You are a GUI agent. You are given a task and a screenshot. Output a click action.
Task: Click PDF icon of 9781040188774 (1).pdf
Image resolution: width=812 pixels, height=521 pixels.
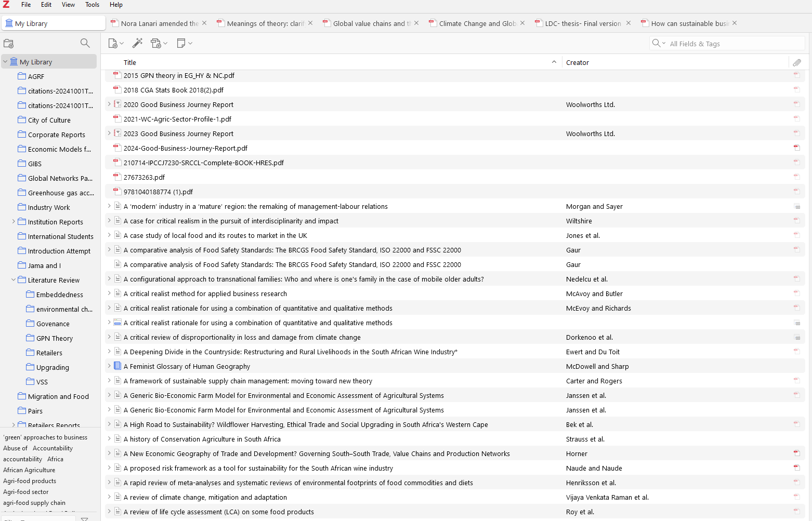(x=117, y=191)
